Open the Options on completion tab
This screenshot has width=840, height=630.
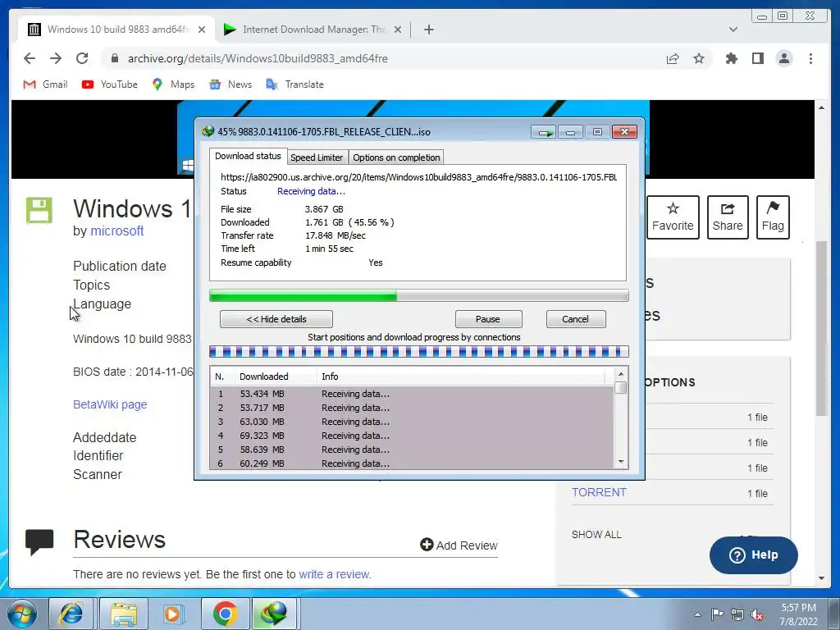click(x=396, y=157)
